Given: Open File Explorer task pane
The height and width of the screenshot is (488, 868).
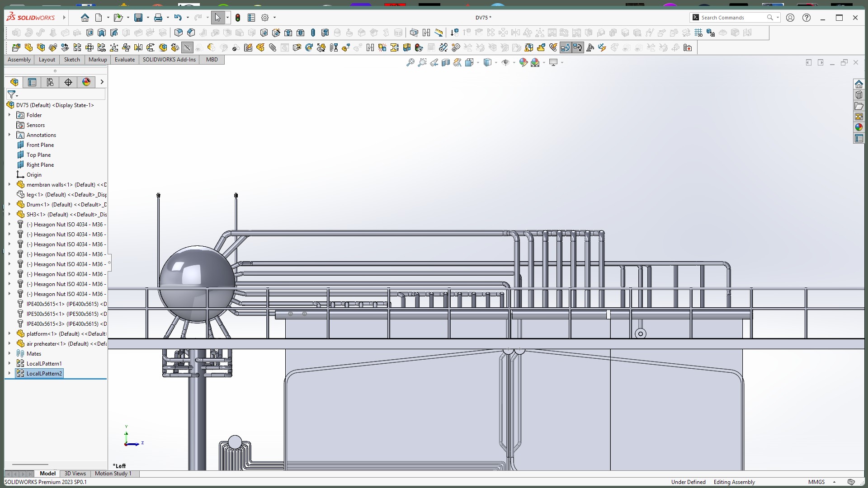Looking at the screenshot, I should [859, 106].
